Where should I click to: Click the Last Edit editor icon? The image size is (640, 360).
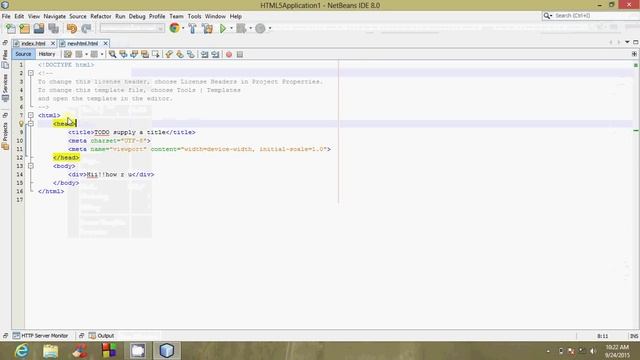click(x=68, y=54)
